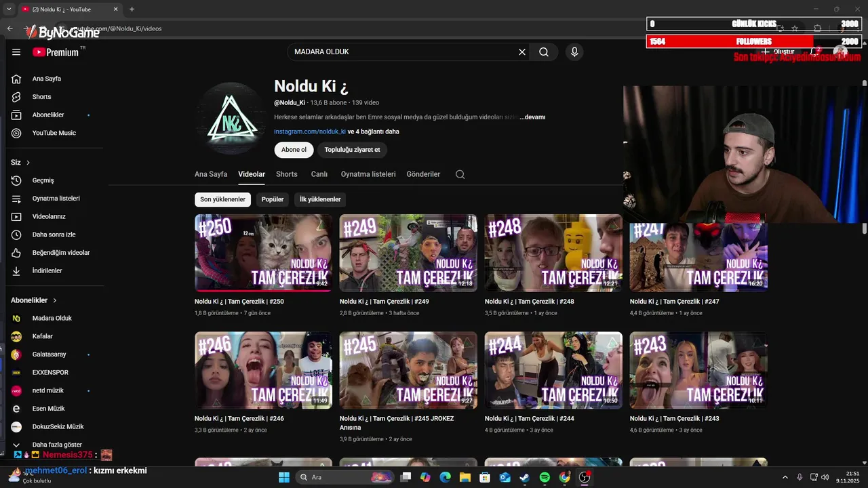
Task: Expand the Siz section chevron
Action: (28, 163)
